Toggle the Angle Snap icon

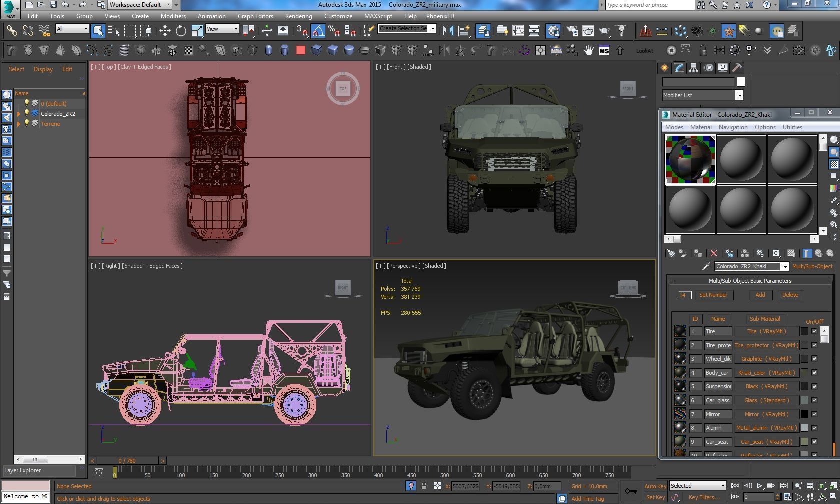point(318,31)
